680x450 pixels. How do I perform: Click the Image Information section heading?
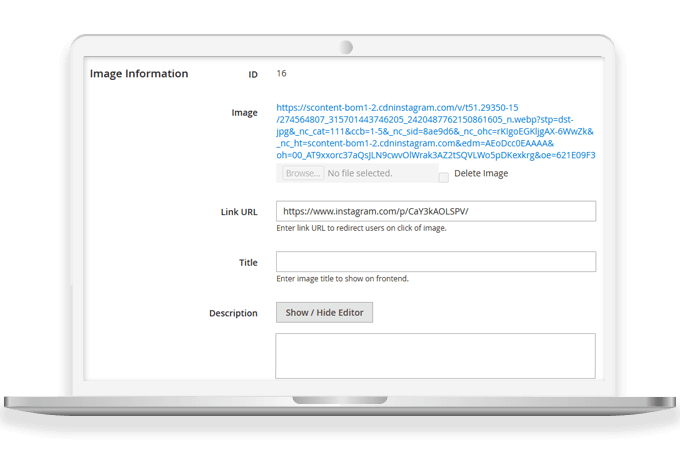[x=139, y=74]
